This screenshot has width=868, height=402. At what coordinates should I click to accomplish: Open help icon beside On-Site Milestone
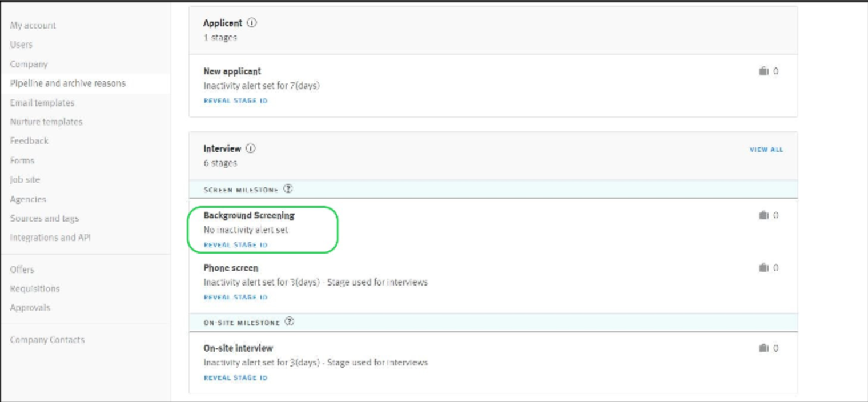[290, 321]
